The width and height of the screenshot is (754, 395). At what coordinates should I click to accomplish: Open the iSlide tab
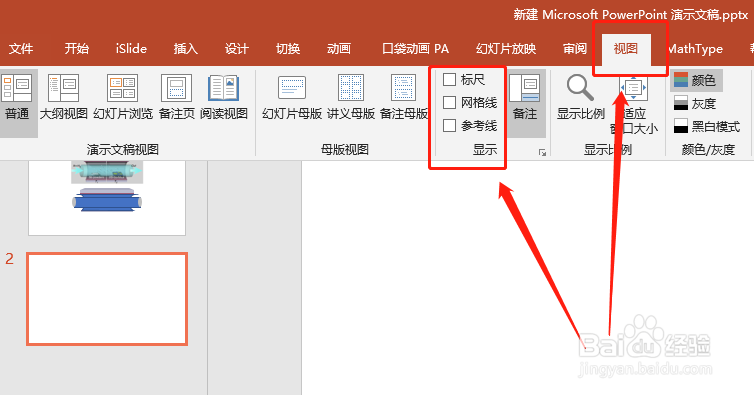pos(131,49)
